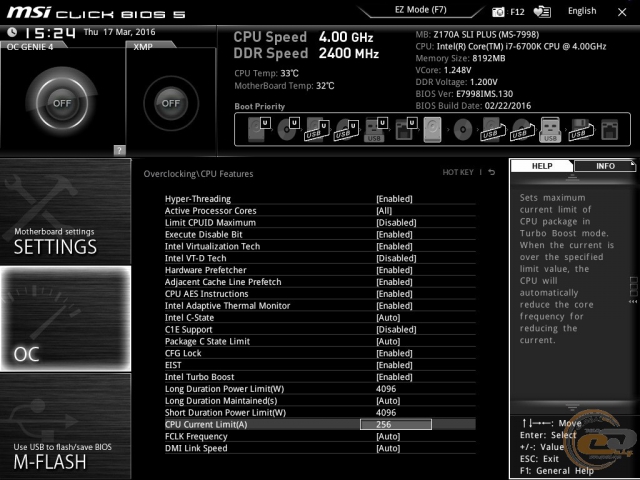Select the Intel Adaptive Thermal Monitor row
Screen dimensions: 640x480
pos(320,306)
